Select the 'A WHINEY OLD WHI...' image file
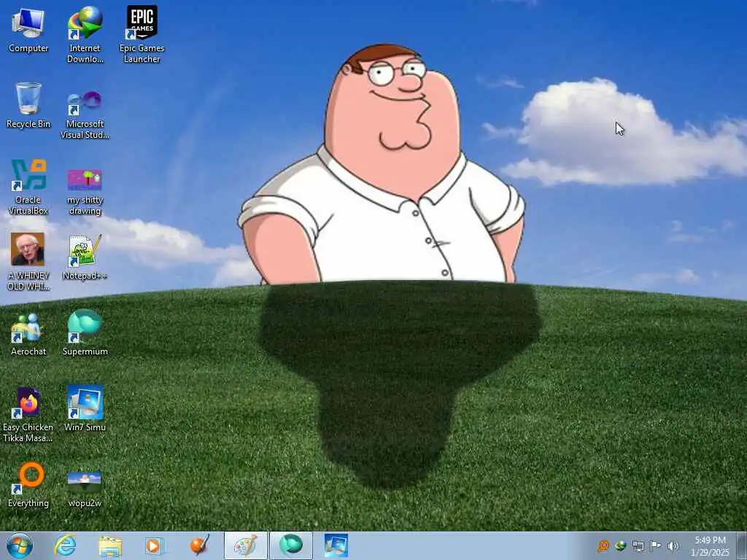 coord(28,262)
